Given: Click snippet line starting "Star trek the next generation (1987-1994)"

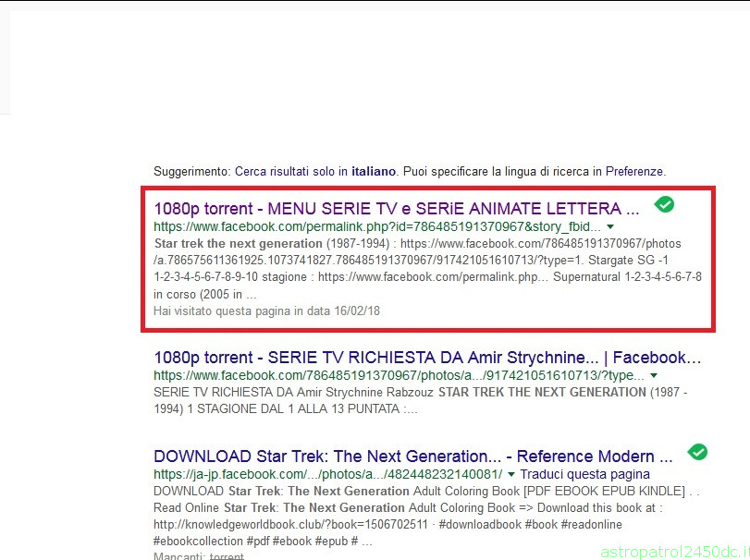Looking at the screenshot, I should coord(417,244).
